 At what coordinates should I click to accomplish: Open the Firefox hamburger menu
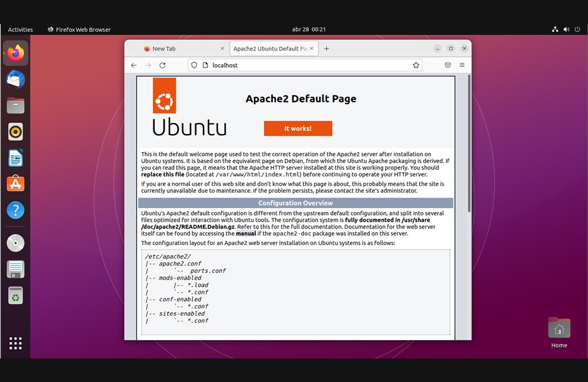(462, 65)
